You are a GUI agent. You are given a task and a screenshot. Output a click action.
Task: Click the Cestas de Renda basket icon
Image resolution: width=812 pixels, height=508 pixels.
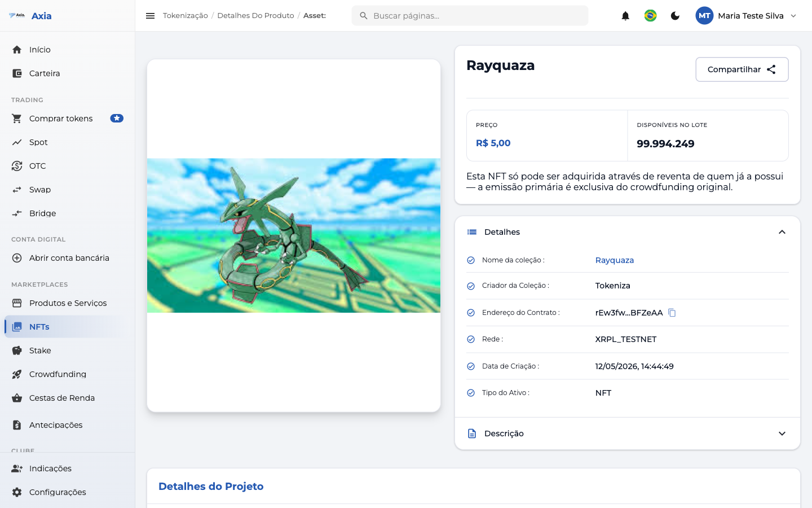(17, 398)
